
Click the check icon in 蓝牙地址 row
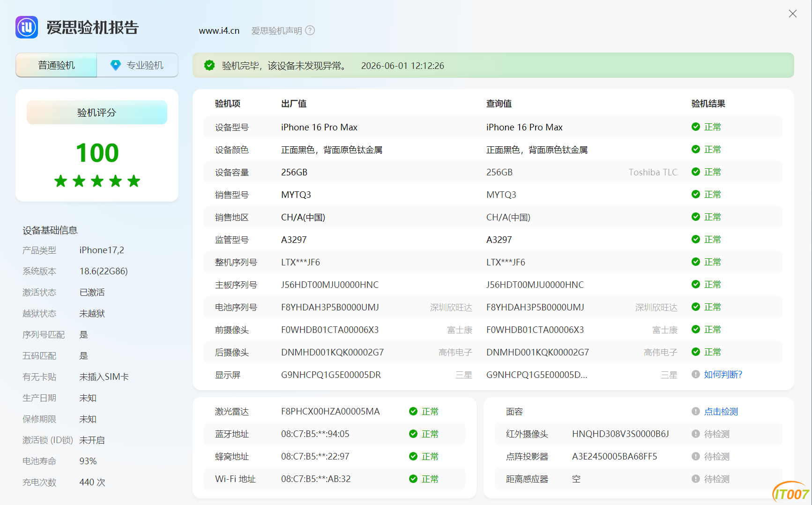tap(413, 434)
